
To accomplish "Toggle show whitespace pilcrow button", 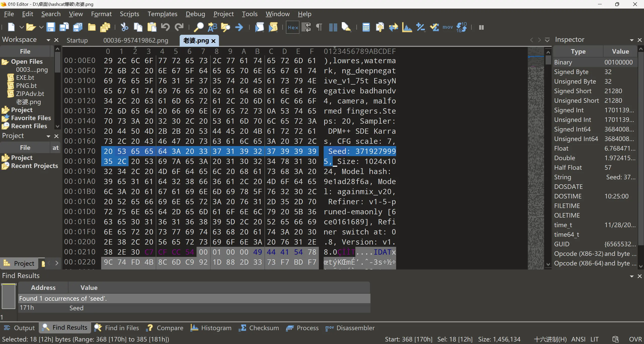I will tap(319, 27).
